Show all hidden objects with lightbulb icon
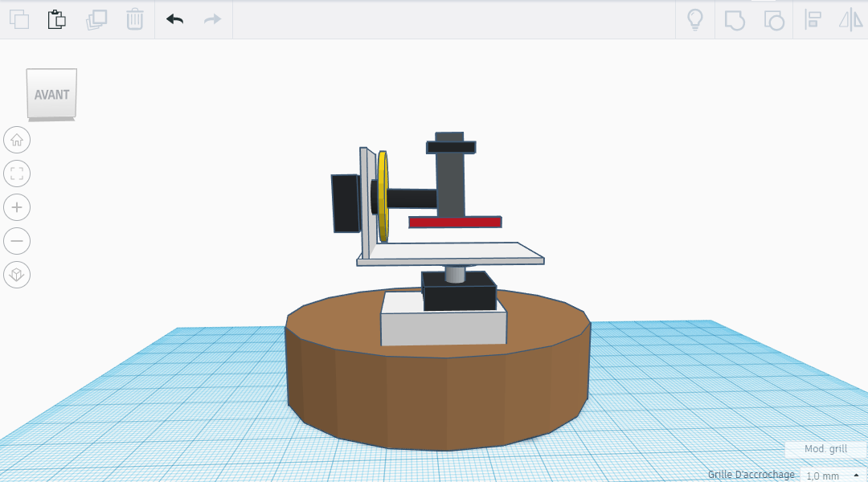 click(695, 20)
